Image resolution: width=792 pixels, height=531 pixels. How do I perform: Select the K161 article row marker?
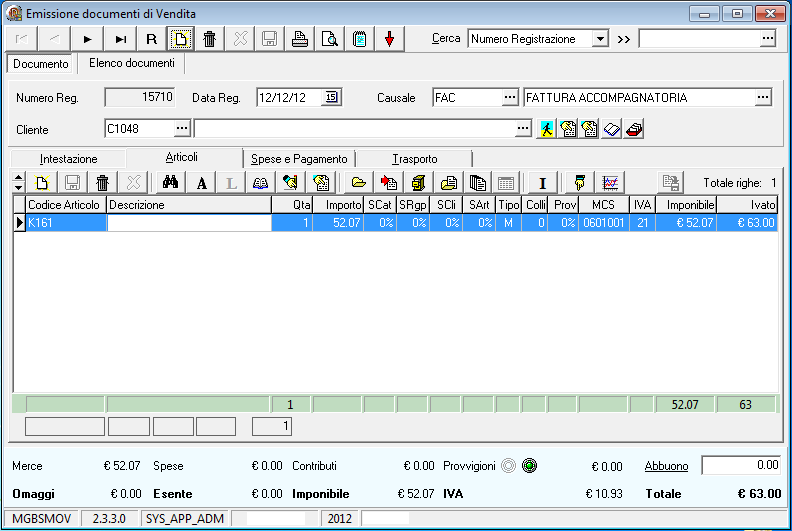click(19, 222)
